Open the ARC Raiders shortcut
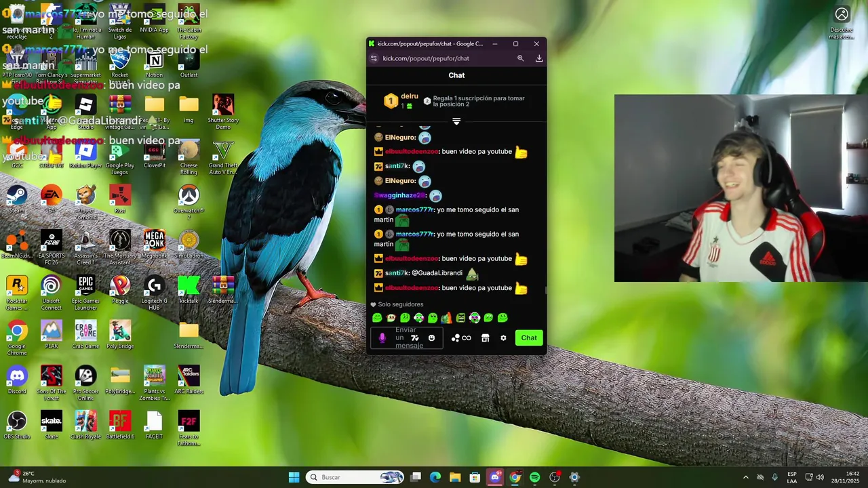 (189, 380)
